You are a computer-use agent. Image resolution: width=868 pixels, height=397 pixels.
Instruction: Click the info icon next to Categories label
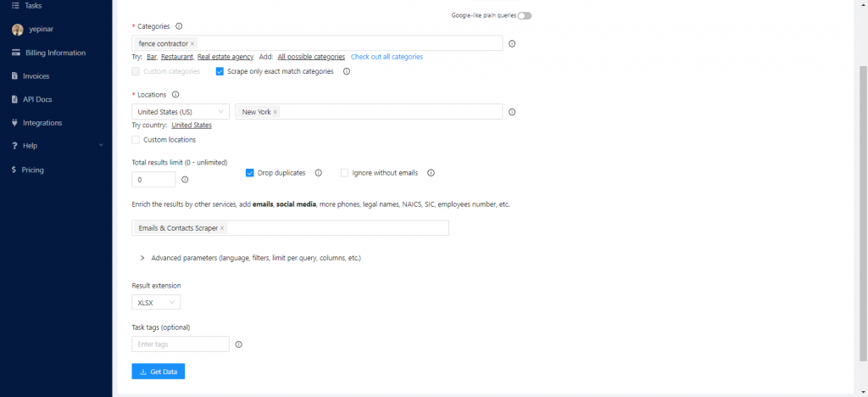click(179, 26)
